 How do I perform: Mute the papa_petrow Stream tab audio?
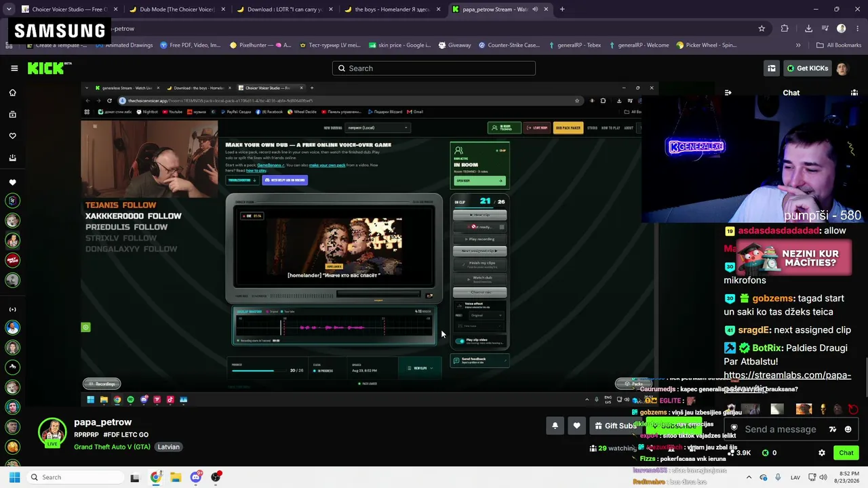pyautogui.click(x=535, y=9)
